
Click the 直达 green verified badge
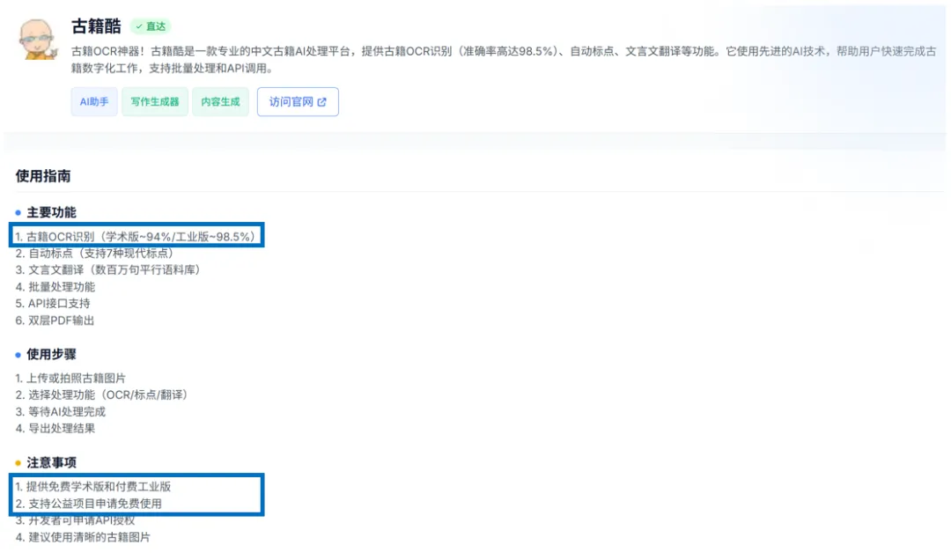[151, 26]
